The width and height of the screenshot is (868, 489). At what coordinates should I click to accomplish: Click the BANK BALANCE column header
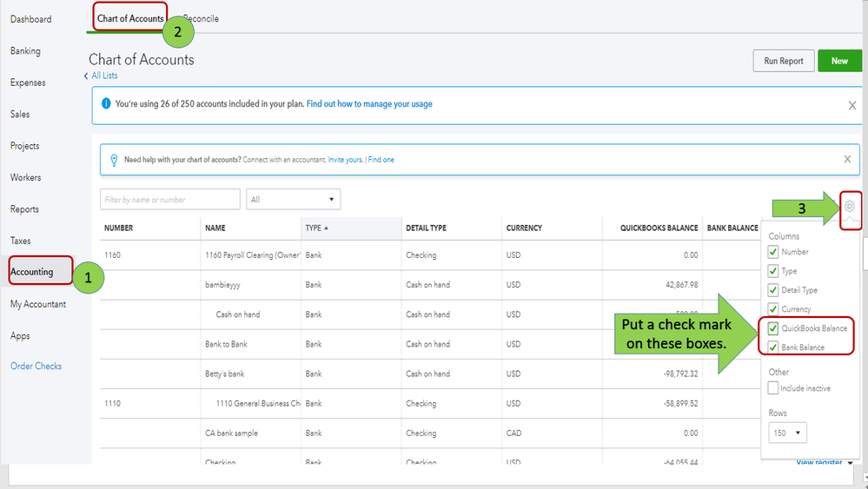pos(732,228)
